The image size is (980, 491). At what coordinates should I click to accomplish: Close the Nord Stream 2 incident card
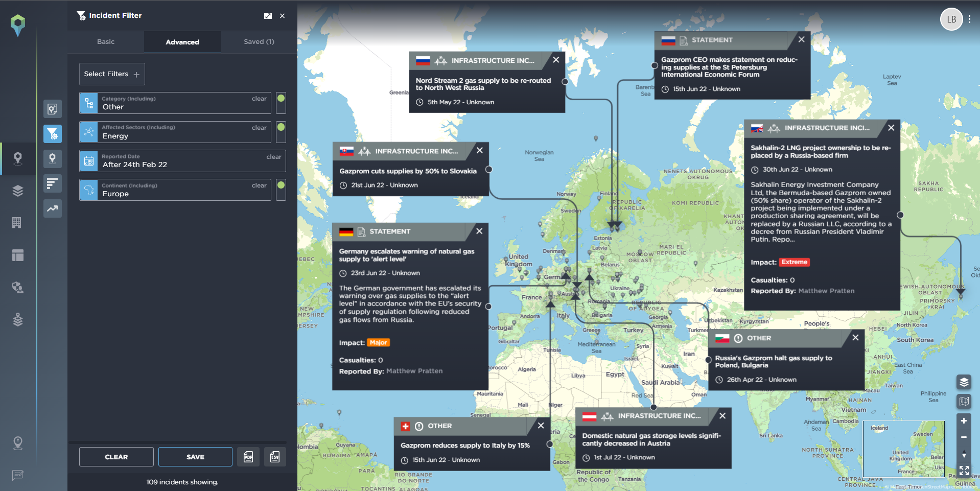click(556, 60)
